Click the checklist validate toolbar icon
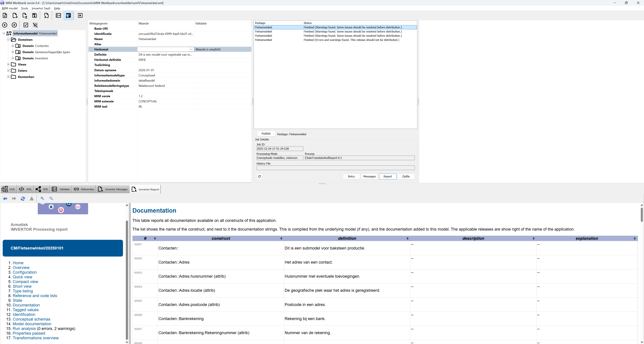The image size is (644, 344). (x=58, y=15)
